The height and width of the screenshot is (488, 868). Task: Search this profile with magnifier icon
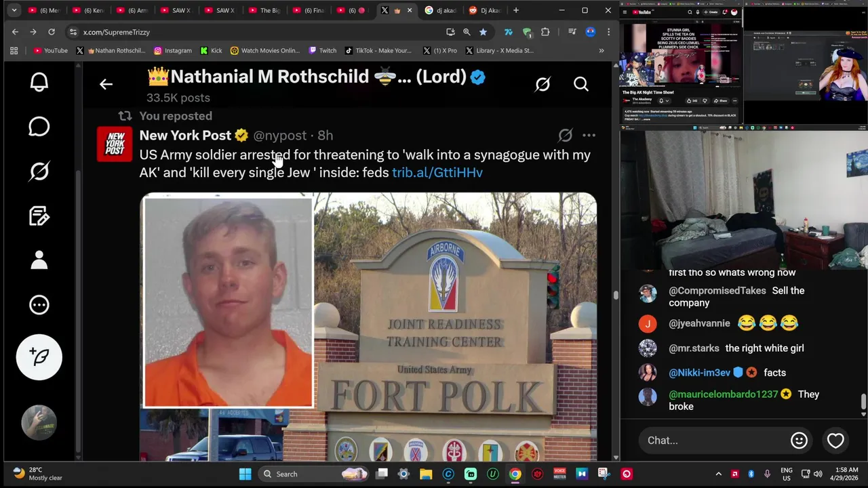click(x=581, y=84)
